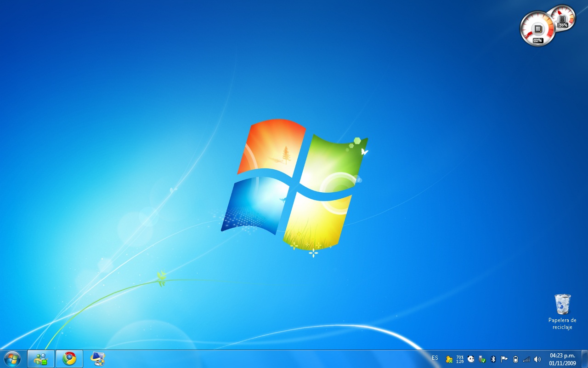588x368 pixels.
Task: Open Windows Live Messenger from taskbar
Action: (x=41, y=359)
